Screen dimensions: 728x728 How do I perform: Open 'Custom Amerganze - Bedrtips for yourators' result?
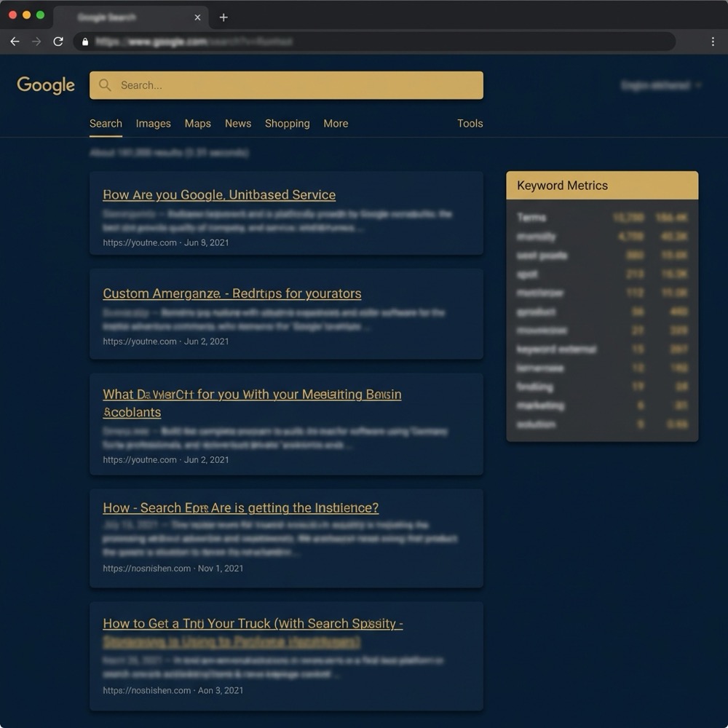coord(232,293)
